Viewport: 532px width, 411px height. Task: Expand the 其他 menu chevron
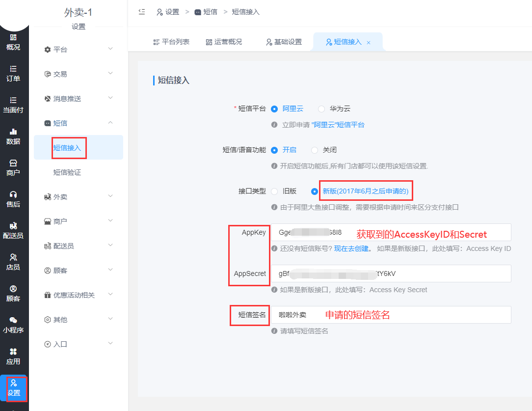tap(110, 319)
